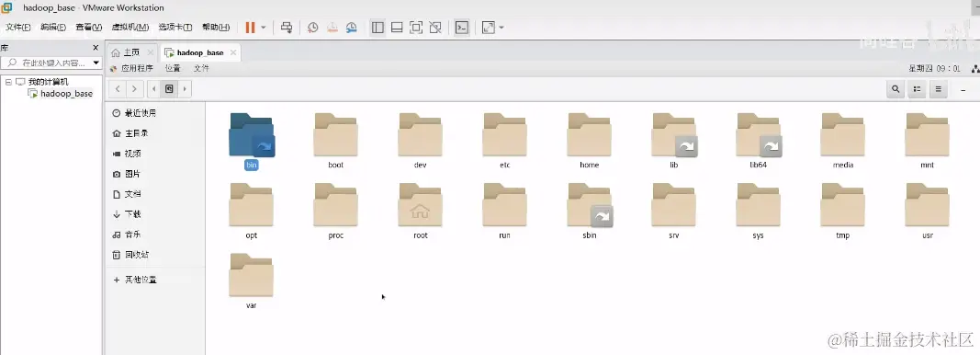
Task: Click the clock showing 星期四 09:01
Action: tap(934, 68)
